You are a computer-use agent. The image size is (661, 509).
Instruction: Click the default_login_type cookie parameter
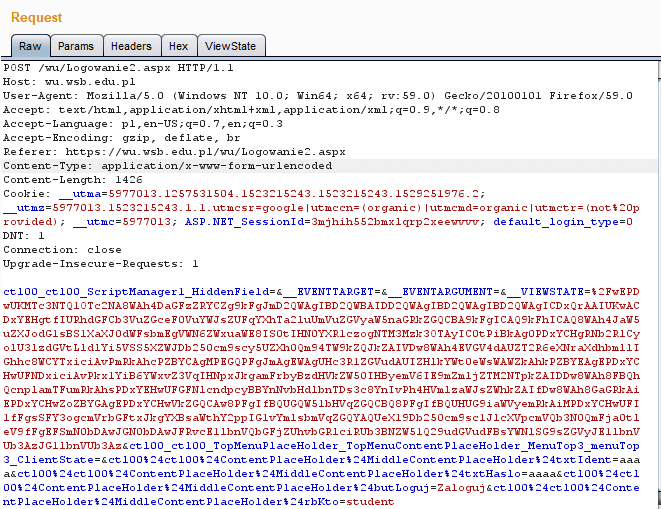pos(556,221)
